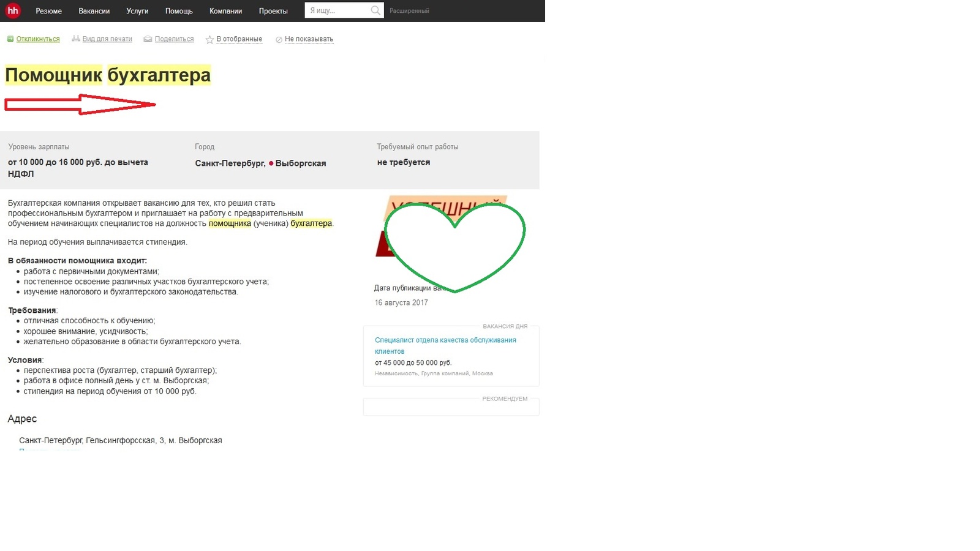Click the green Откликнуться icon
Screen dimensions: 980x551
[10, 39]
